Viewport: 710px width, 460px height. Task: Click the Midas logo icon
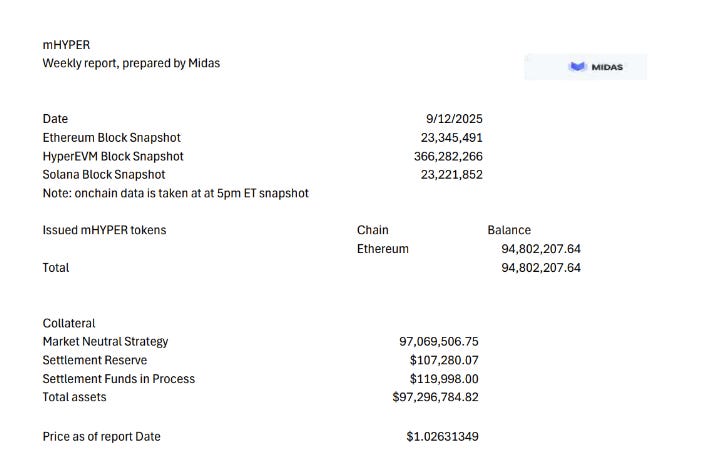578,67
